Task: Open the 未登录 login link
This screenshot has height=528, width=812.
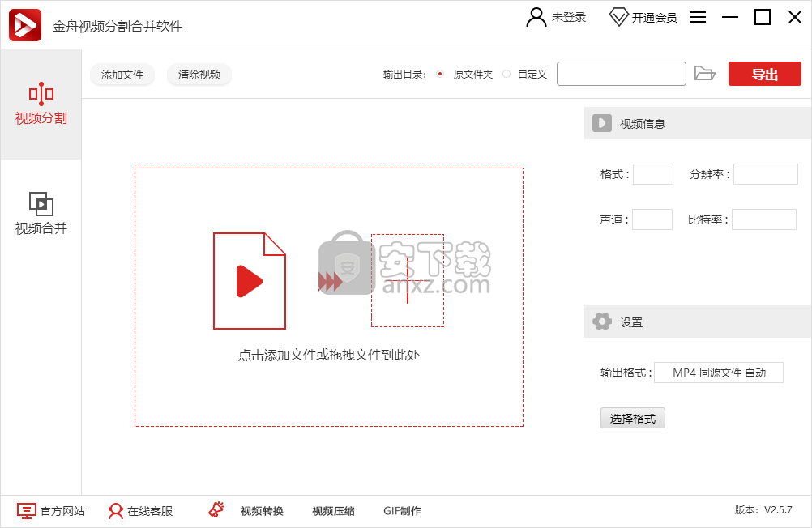Action: pyautogui.click(x=569, y=18)
